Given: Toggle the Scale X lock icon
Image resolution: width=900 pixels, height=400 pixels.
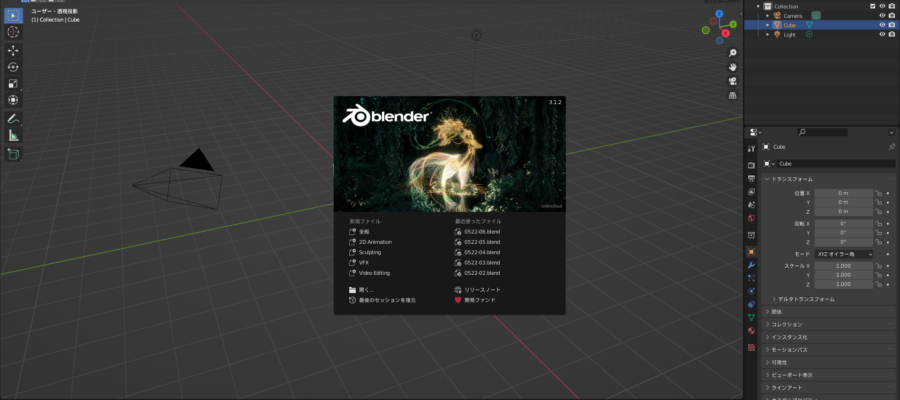Looking at the screenshot, I should (x=878, y=266).
